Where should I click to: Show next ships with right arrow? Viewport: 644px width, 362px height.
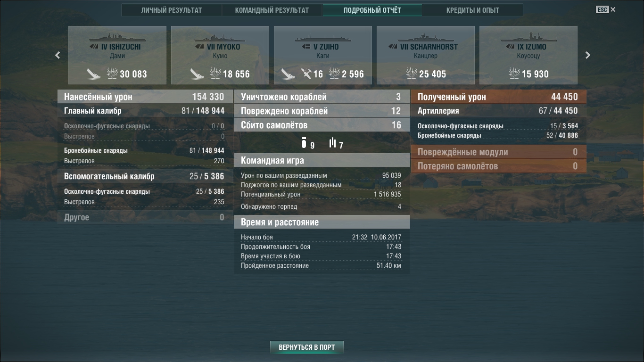click(x=587, y=55)
